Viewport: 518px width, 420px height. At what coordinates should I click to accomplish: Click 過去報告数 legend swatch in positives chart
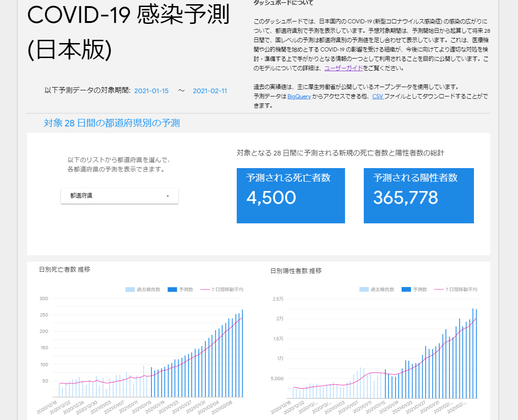pyautogui.click(x=364, y=289)
